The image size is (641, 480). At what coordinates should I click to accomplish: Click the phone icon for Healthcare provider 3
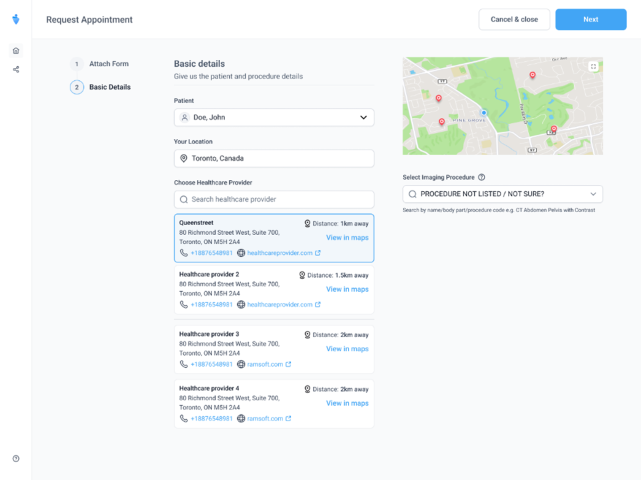(184, 364)
